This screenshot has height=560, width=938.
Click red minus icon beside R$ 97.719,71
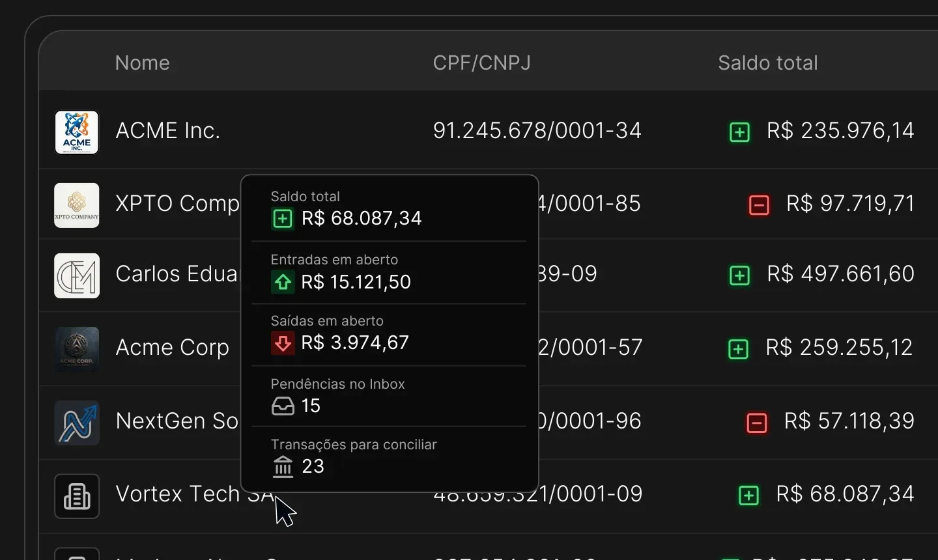[759, 205]
